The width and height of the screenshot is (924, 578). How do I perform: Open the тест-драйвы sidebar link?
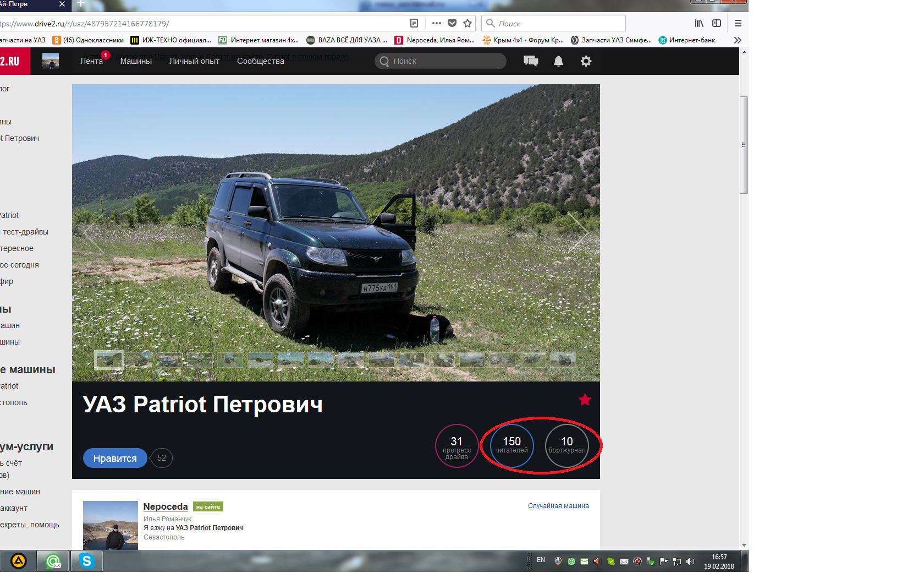coord(25,232)
